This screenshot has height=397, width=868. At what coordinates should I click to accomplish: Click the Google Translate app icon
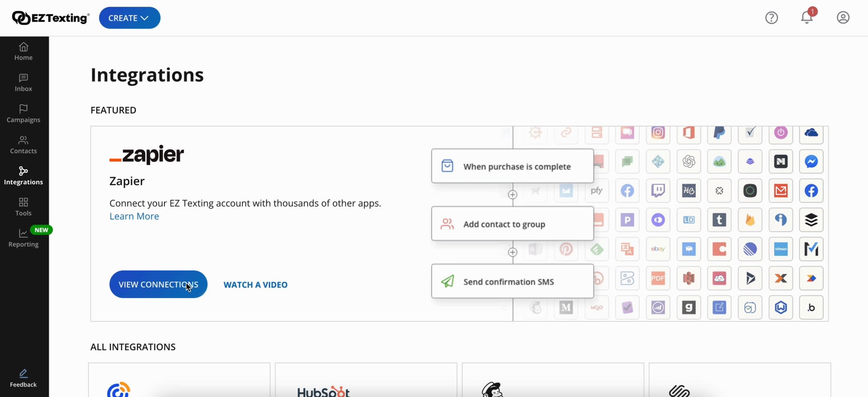(x=627, y=249)
